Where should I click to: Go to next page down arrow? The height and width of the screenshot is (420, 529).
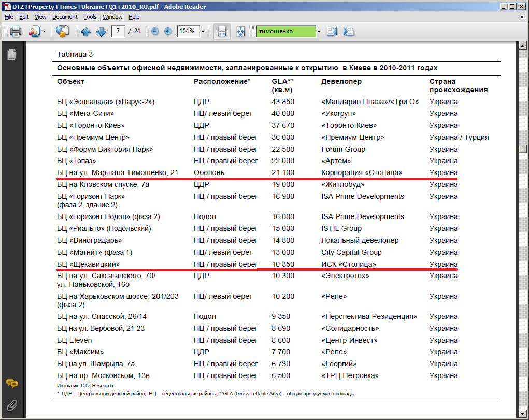[x=101, y=32]
